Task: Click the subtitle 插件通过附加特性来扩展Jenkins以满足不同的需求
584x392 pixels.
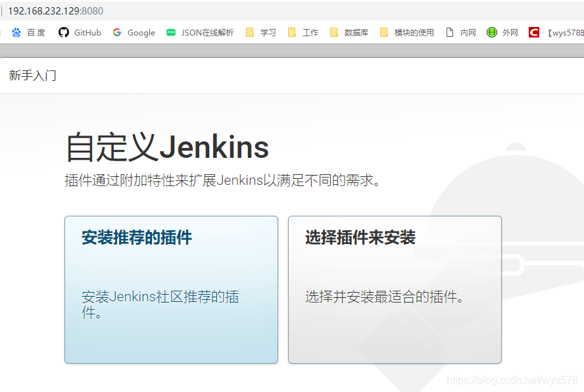Action: (223, 180)
